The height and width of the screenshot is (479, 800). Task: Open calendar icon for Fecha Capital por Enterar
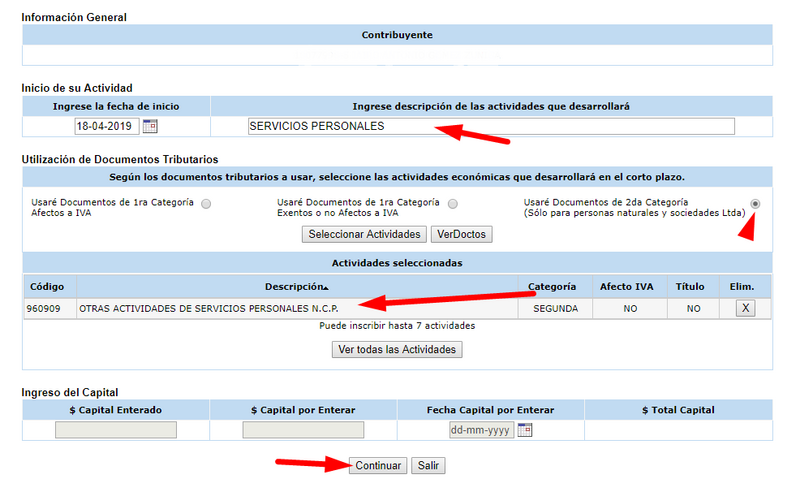(525, 430)
